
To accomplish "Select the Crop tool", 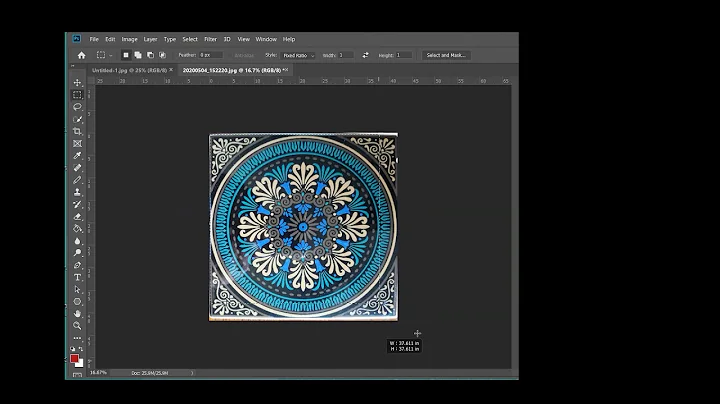I will click(77, 131).
